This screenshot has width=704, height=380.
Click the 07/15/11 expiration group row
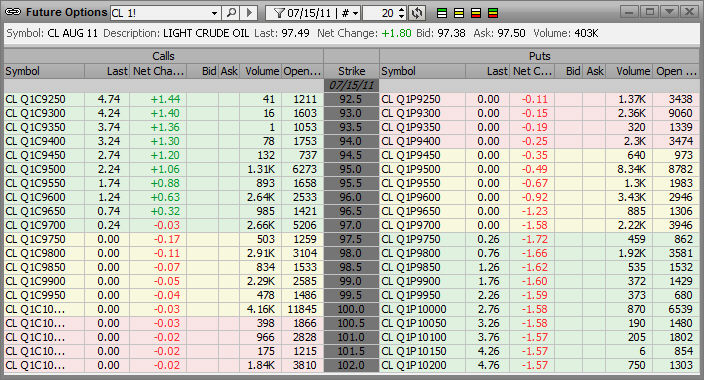(x=352, y=85)
